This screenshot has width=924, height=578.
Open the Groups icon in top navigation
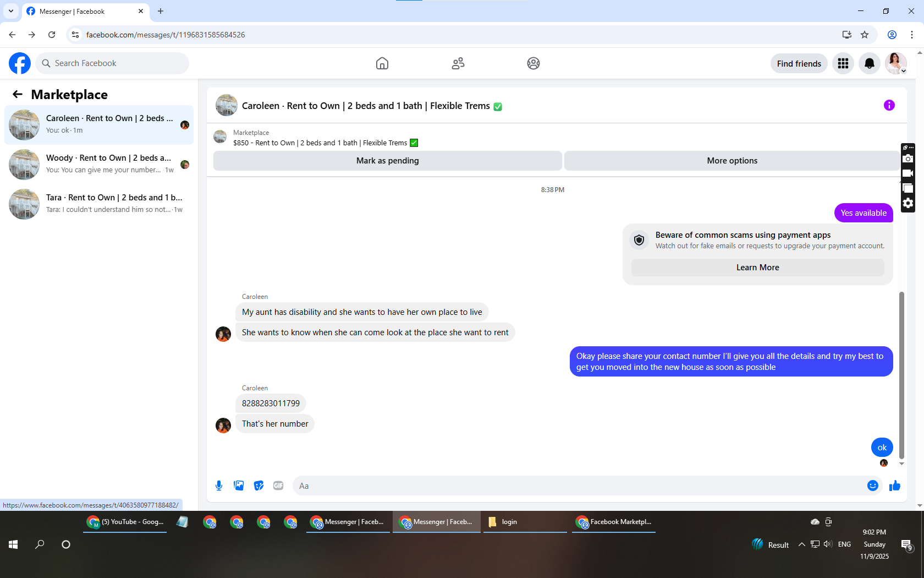(x=533, y=63)
